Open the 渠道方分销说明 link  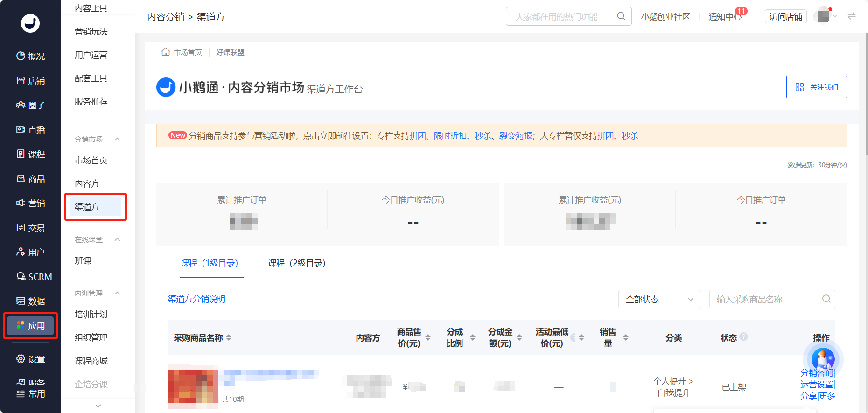pyautogui.click(x=196, y=299)
